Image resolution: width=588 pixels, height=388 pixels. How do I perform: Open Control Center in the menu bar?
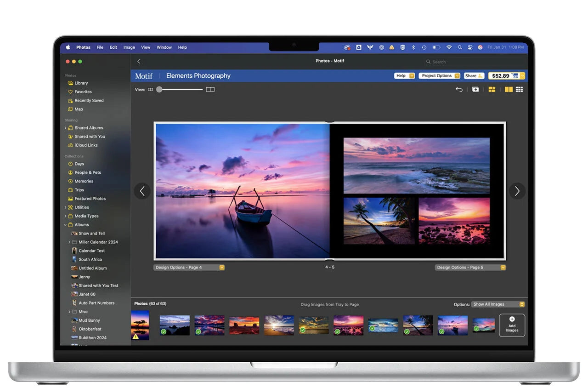470,47
